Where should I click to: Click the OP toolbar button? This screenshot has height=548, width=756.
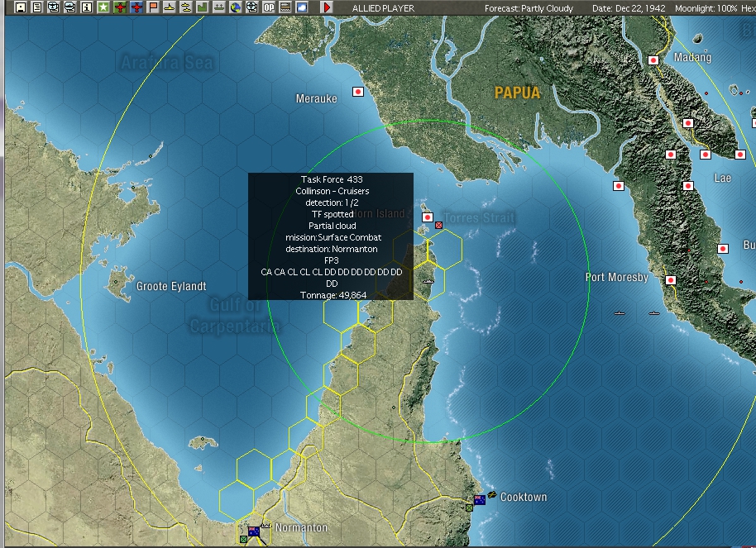[x=269, y=7]
